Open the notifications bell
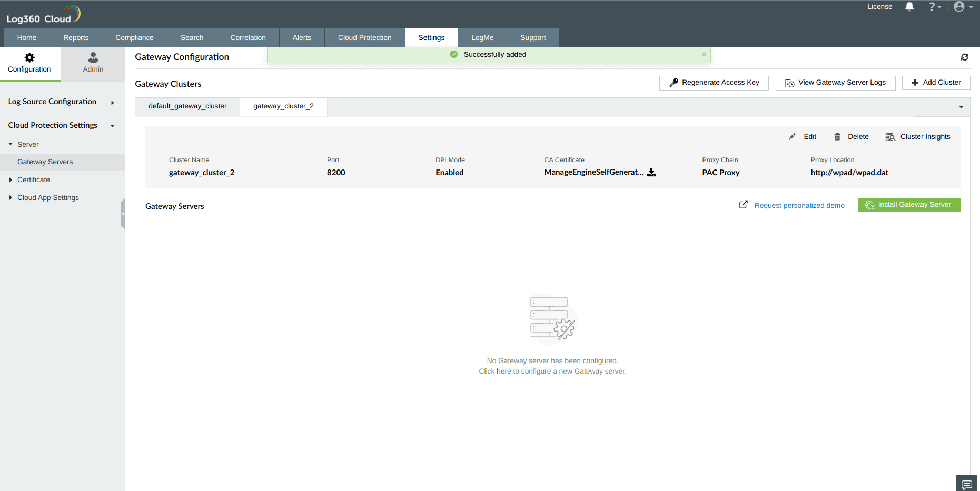This screenshot has width=980, height=491. (x=909, y=7)
